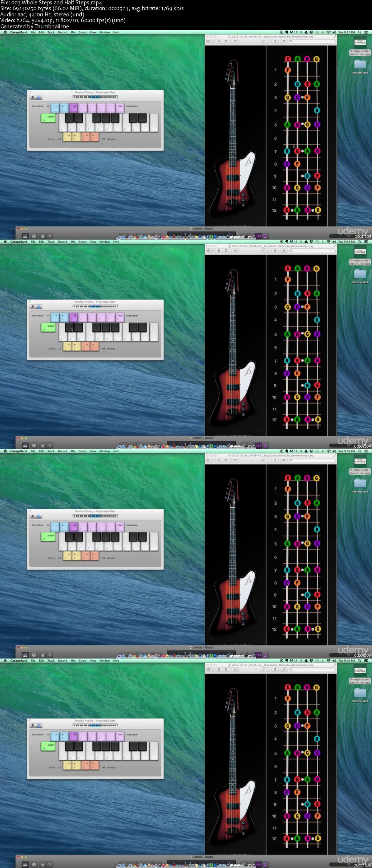9:37 PM frame: click the Spotlight search icon
This screenshot has height=868, width=372.
click(360, 32)
